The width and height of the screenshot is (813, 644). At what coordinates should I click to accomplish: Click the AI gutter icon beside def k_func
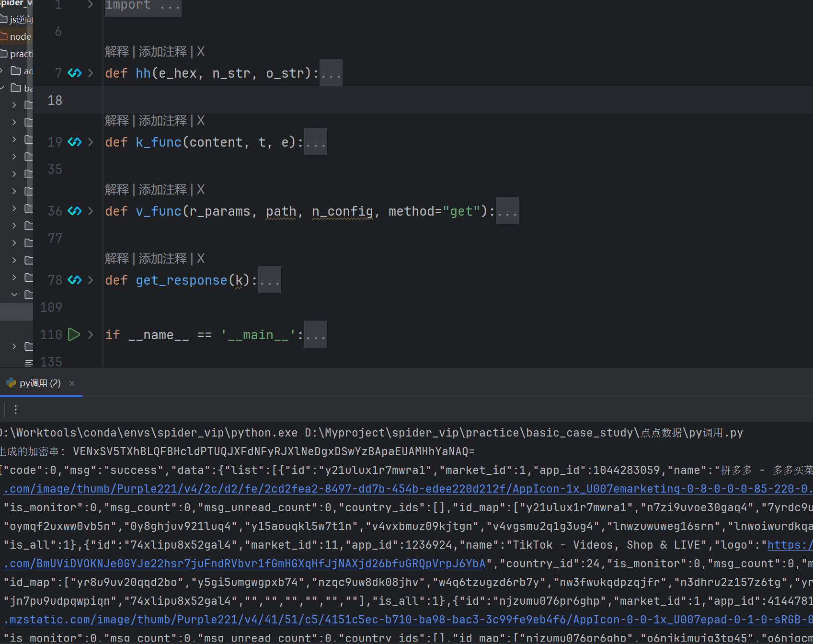[x=74, y=142]
